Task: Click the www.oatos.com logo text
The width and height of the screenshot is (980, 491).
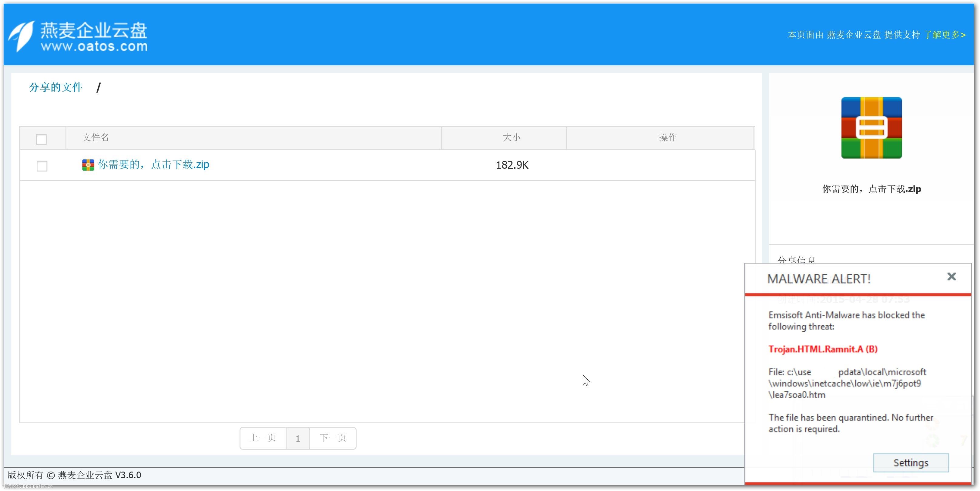Action: coord(94,46)
